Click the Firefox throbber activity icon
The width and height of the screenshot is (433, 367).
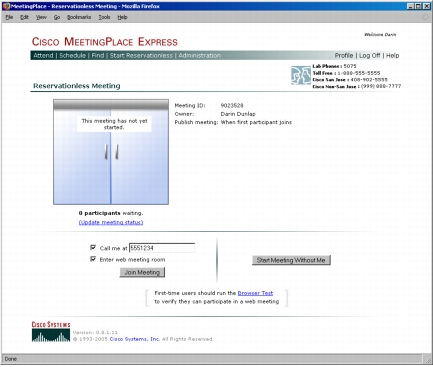[x=425, y=17]
